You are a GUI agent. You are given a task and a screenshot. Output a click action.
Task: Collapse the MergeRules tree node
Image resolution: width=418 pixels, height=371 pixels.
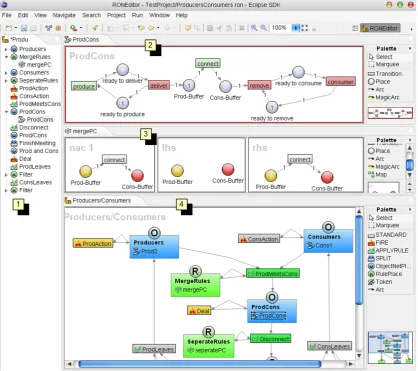click(6, 57)
